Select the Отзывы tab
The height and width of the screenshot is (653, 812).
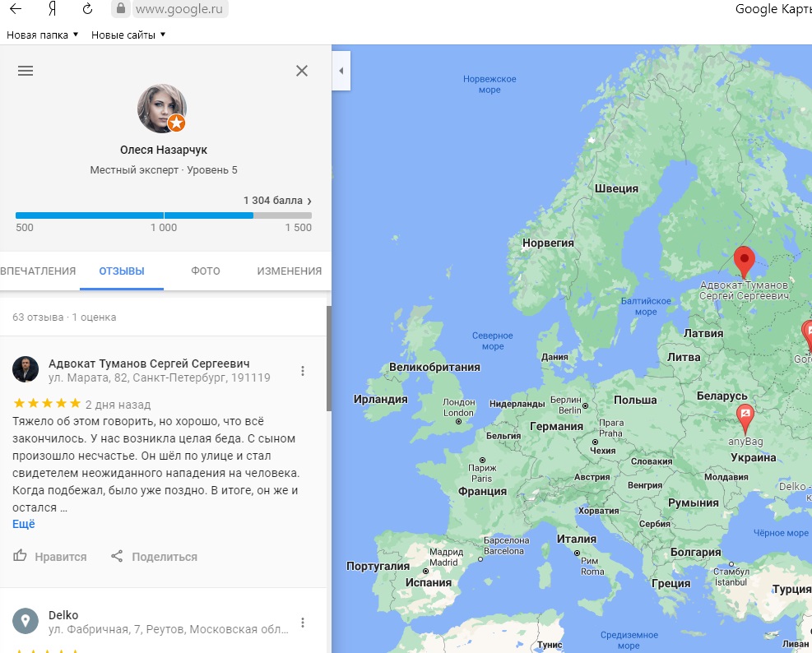coord(122,271)
